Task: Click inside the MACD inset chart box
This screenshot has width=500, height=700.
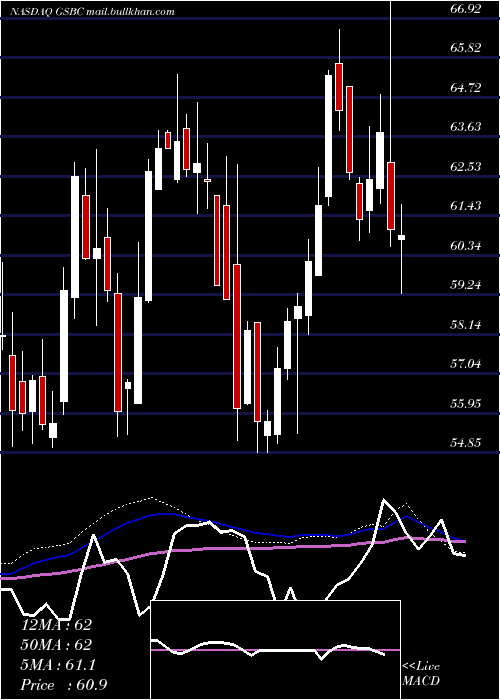Action: (275, 650)
